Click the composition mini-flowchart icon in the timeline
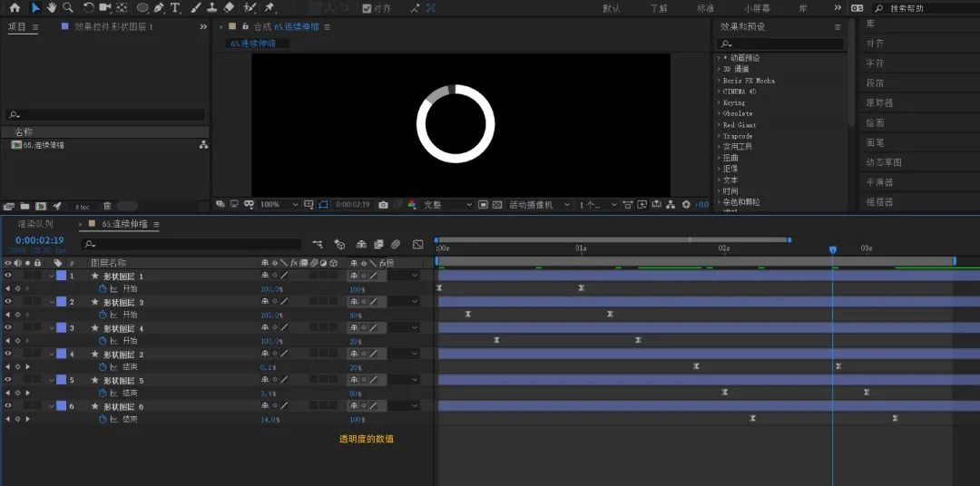The height and width of the screenshot is (486, 980). pyautogui.click(x=318, y=244)
